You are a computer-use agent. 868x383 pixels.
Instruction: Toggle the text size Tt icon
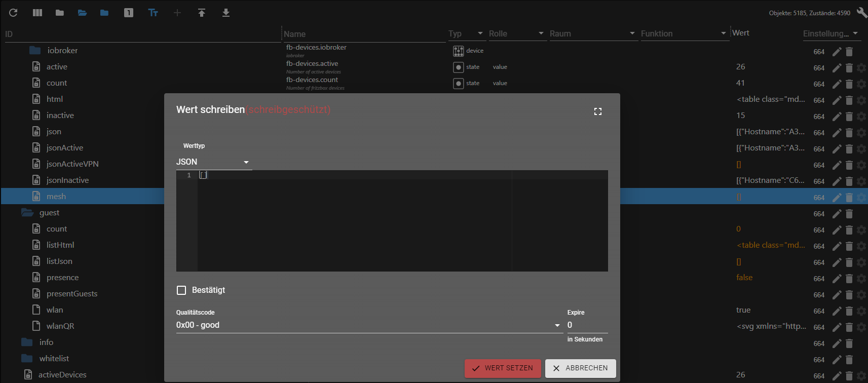point(153,13)
